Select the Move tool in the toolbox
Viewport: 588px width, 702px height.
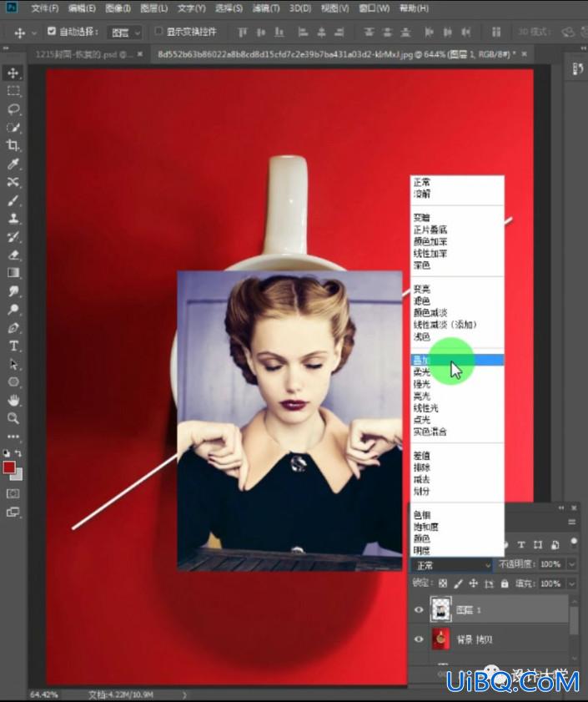point(13,73)
